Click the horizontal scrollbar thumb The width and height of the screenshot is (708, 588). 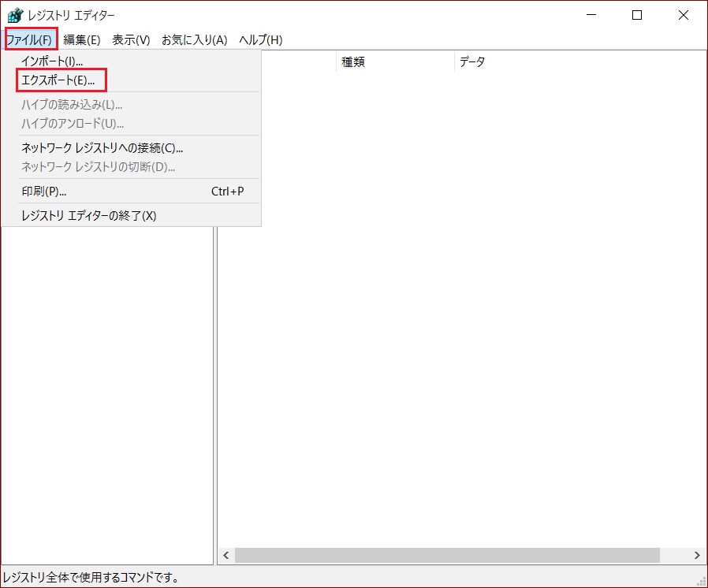pos(447,555)
